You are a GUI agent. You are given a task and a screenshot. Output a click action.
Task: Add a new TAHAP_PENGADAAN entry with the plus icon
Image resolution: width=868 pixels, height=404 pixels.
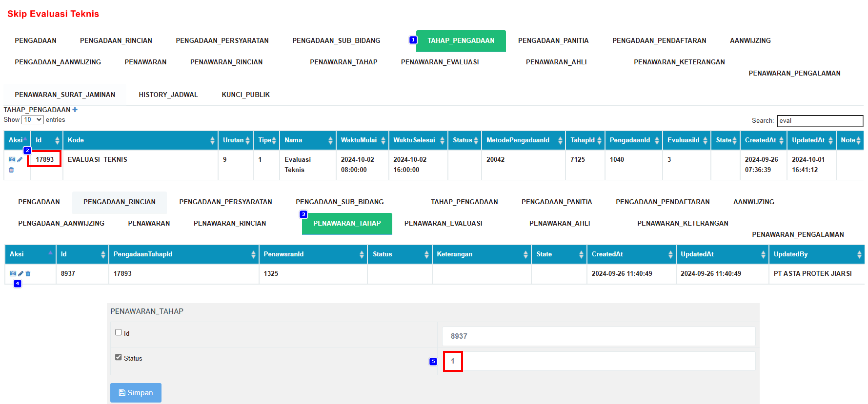coord(75,110)
